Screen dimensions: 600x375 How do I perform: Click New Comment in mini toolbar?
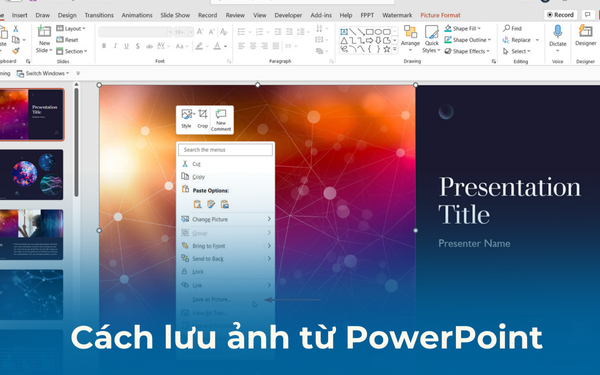[x=221, y=119]
